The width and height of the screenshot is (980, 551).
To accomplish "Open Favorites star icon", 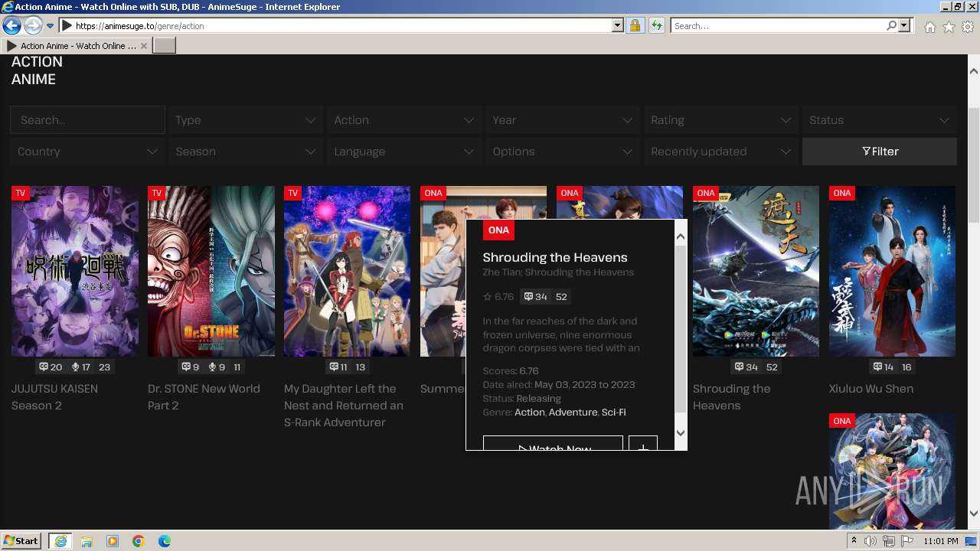I will pos(949,27).
